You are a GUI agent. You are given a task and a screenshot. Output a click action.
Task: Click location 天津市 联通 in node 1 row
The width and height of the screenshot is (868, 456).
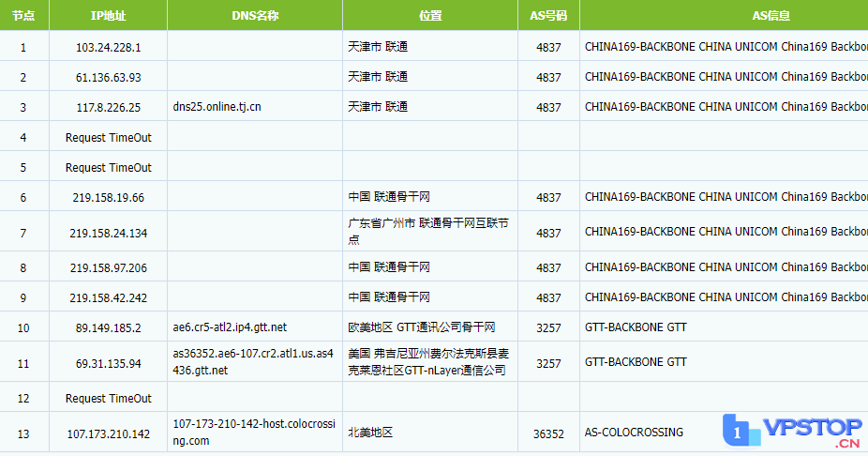[378, 47]
